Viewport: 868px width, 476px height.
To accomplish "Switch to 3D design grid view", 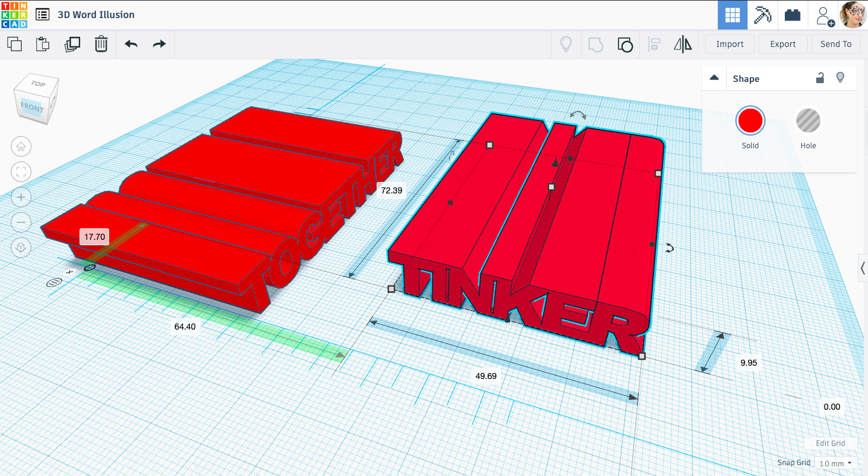I will (732, 15).
